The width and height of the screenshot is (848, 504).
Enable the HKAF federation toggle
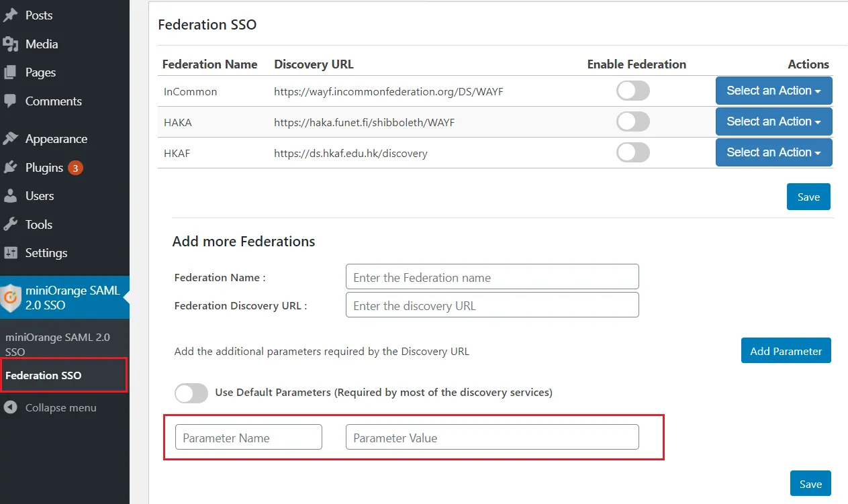click(x=633, y=152)
